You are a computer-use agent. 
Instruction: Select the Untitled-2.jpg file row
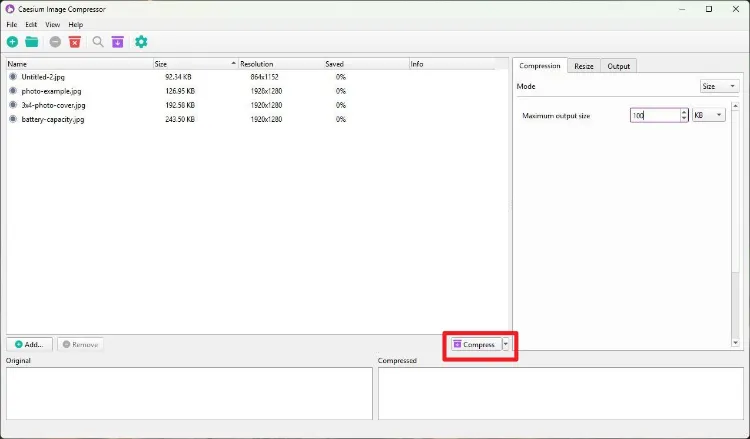tap(257, 77)
